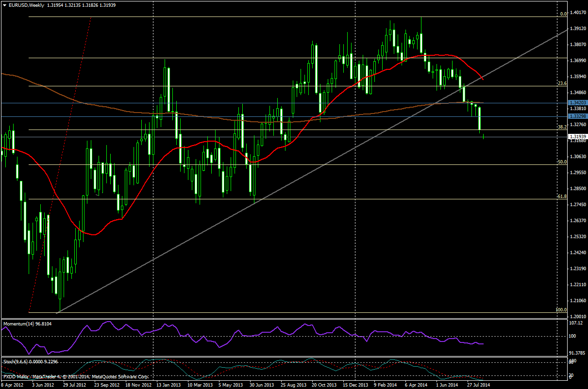Click the 23.6 Fibonacci level label
The image size is (588, 389).
pos(562,83)
